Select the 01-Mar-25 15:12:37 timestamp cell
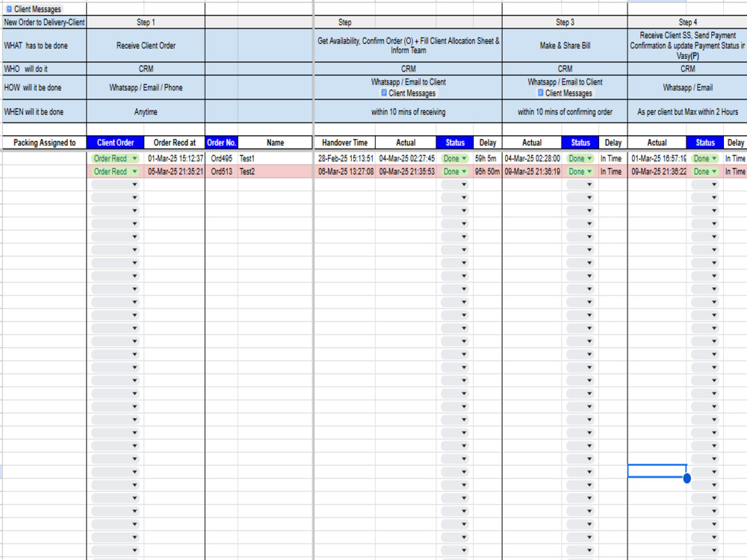Image resolution: width=747 pixels, height=560 pixels. [175, 158]
